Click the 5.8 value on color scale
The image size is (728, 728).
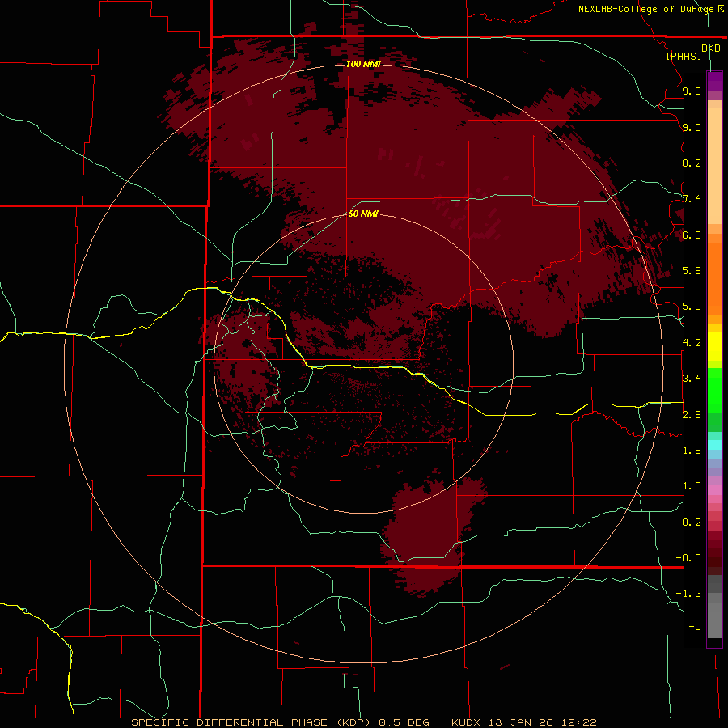[692, 271]
